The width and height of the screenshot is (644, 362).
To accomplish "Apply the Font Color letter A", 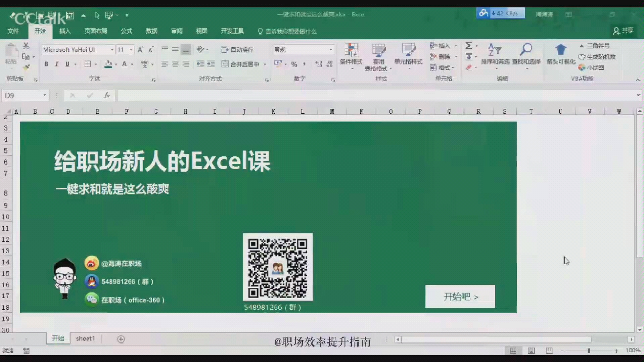I will 125,64.
